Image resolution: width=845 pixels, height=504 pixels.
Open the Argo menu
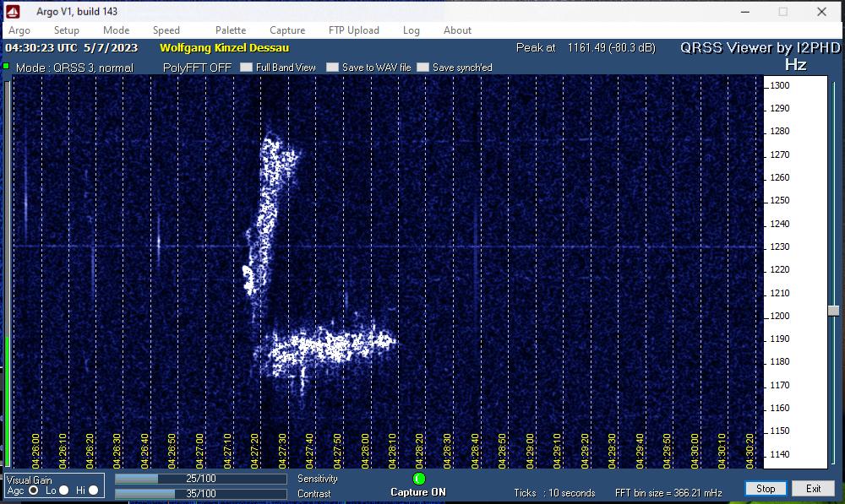point(19,30)
